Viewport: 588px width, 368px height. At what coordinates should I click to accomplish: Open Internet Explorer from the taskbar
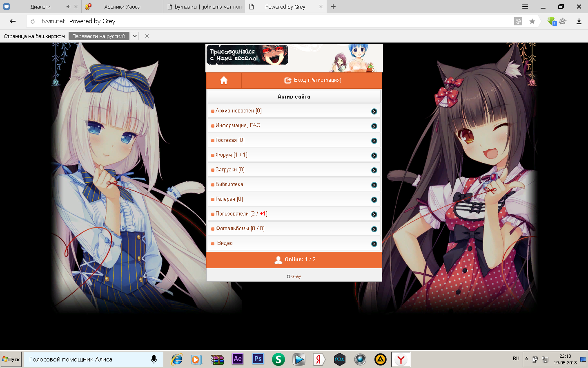[x=176, y=359]
